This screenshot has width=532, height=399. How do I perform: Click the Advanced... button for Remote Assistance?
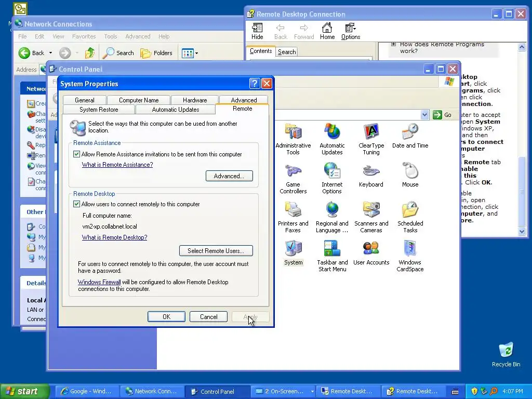(229, 176)
